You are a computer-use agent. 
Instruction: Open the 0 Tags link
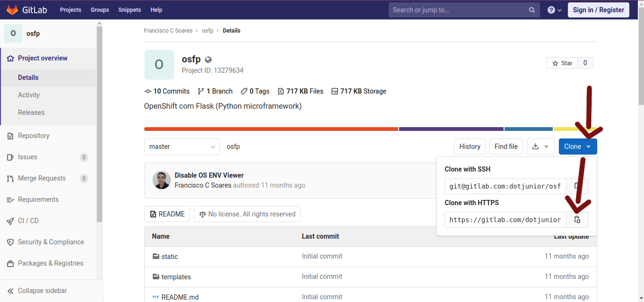[255, 91]
